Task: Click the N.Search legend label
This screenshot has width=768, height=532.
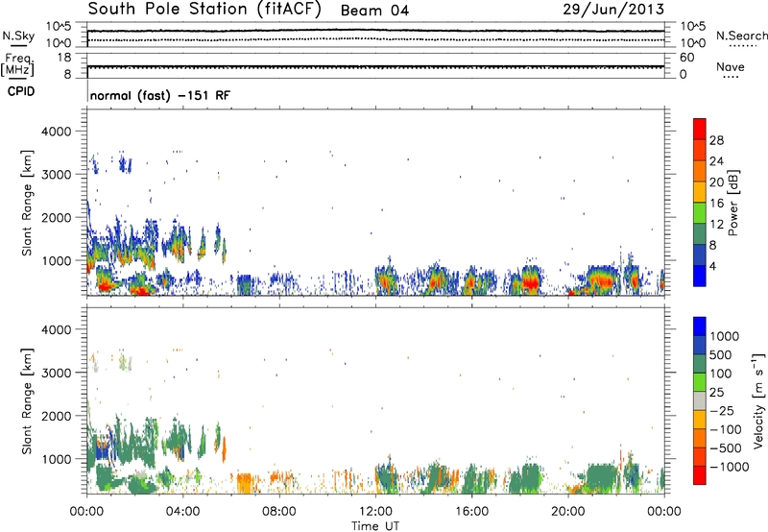Action: [741, 36]
